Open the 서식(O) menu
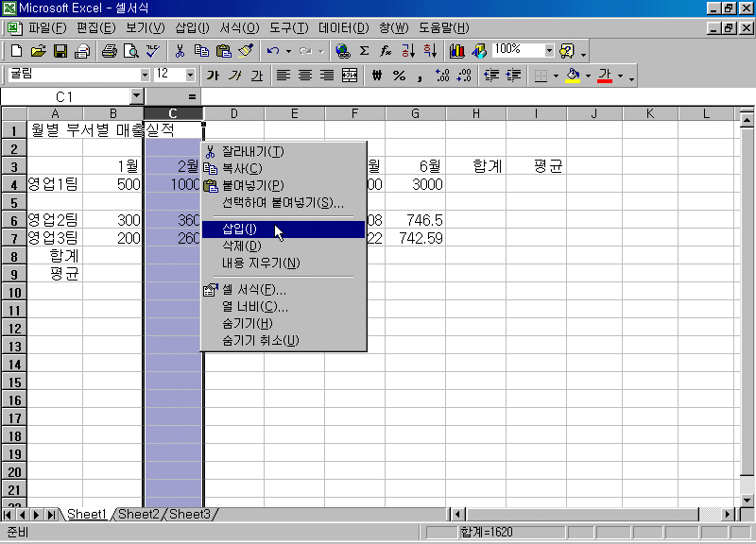Screen dimensions: 756x544 (239, 27)
